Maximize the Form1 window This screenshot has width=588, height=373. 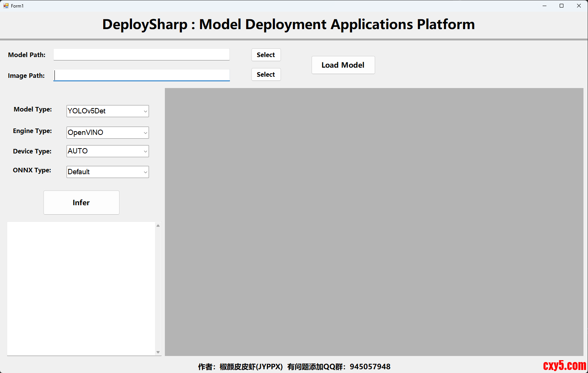pos(562,6)
